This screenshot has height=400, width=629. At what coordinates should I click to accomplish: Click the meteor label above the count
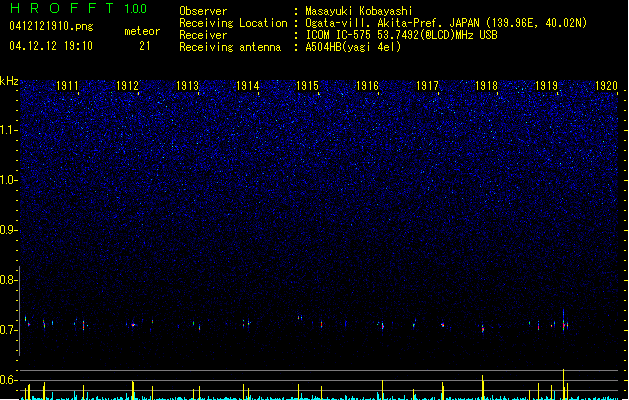coord(141,32)
